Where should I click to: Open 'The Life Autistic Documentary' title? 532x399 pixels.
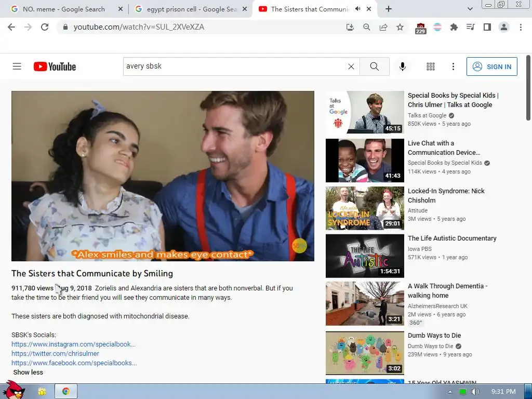coord(452,238)
